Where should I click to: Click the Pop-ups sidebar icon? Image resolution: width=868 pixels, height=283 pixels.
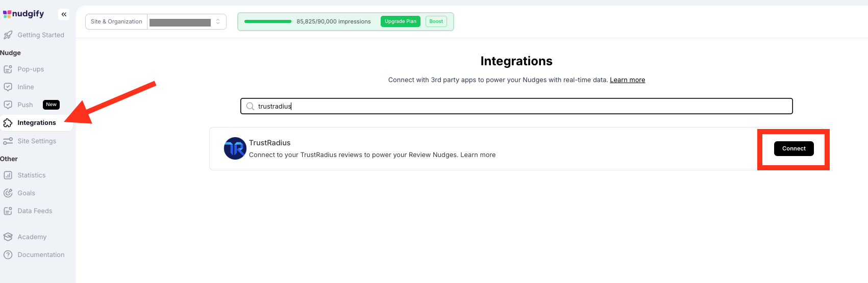pyautogui.click(x=8, y=69)
